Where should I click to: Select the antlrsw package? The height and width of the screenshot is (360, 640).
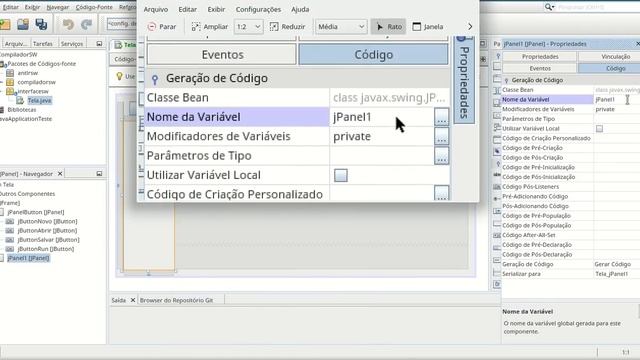28,73
